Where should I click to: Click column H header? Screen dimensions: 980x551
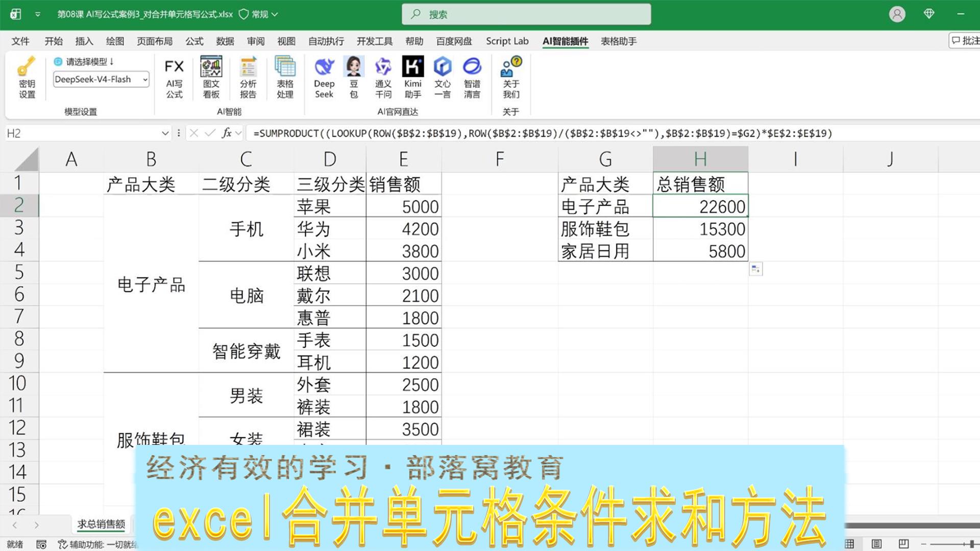[700, 159]
